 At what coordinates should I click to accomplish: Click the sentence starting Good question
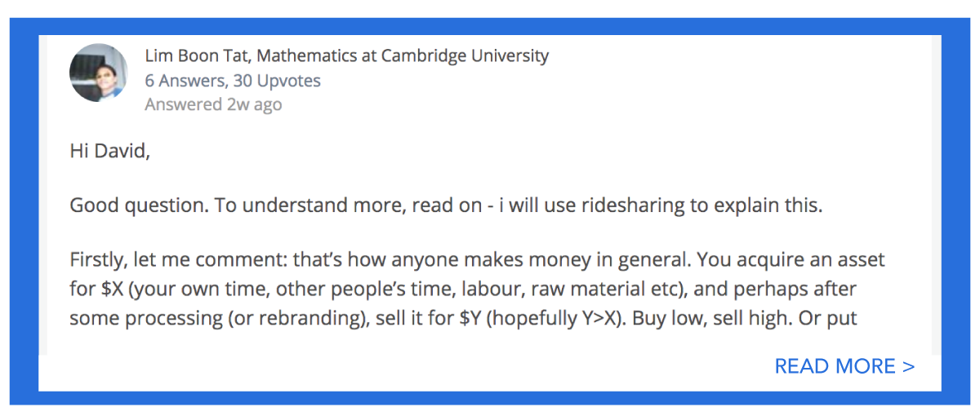point(446,206)
